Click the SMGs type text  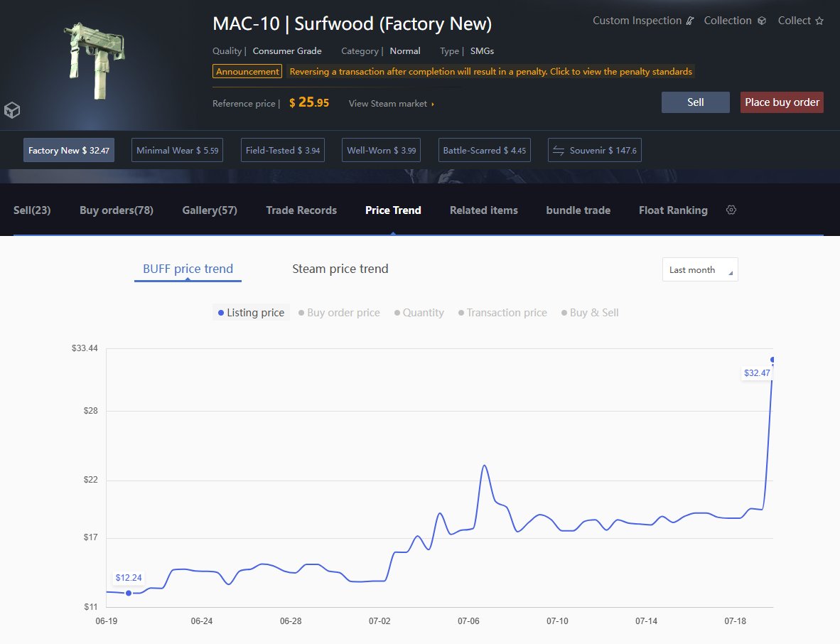482,51
